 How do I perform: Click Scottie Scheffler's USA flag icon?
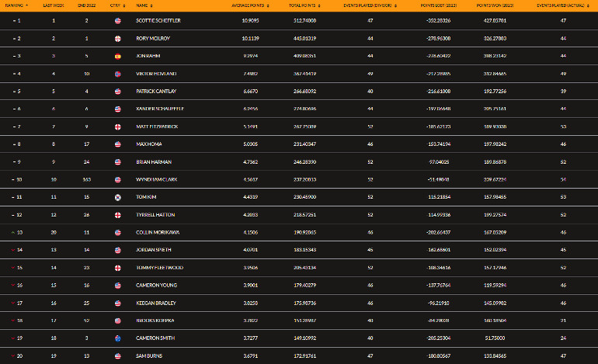pos(118,21)
